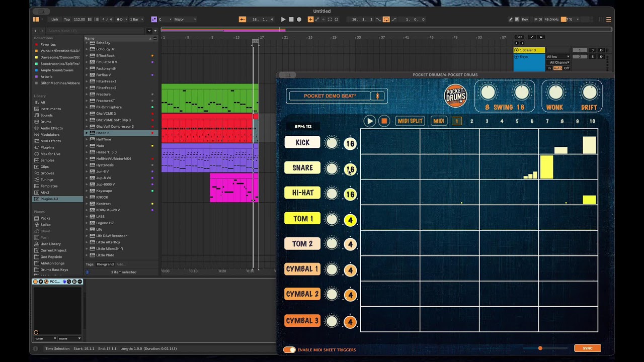644x362 pixels.
Task: Stop Ableton transport playback
Action: coord(291,19)
